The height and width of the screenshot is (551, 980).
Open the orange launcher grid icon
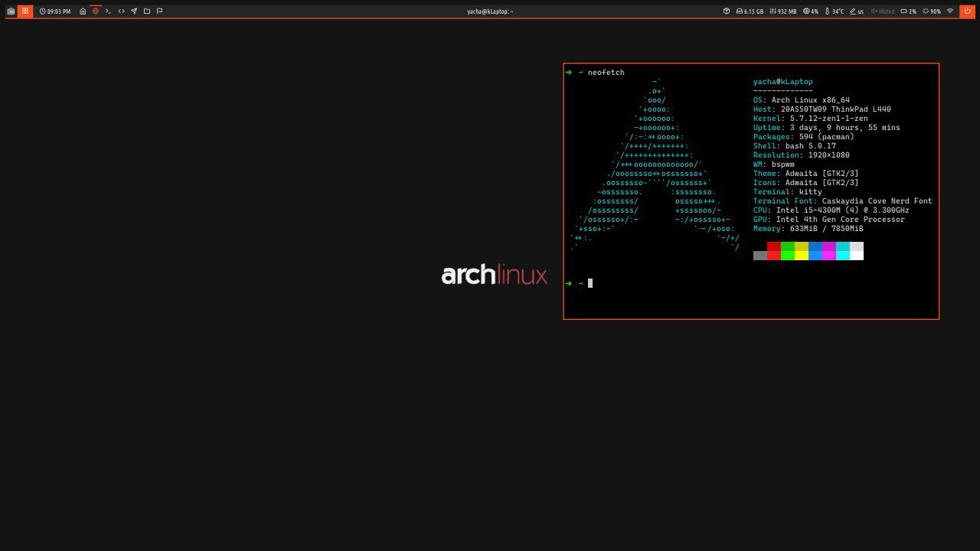(25, 11)
